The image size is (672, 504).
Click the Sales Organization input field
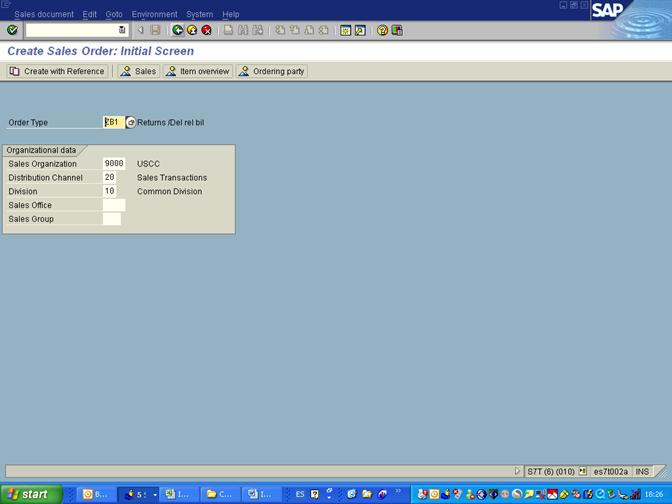pyautogui.click(x=114, y=164)
